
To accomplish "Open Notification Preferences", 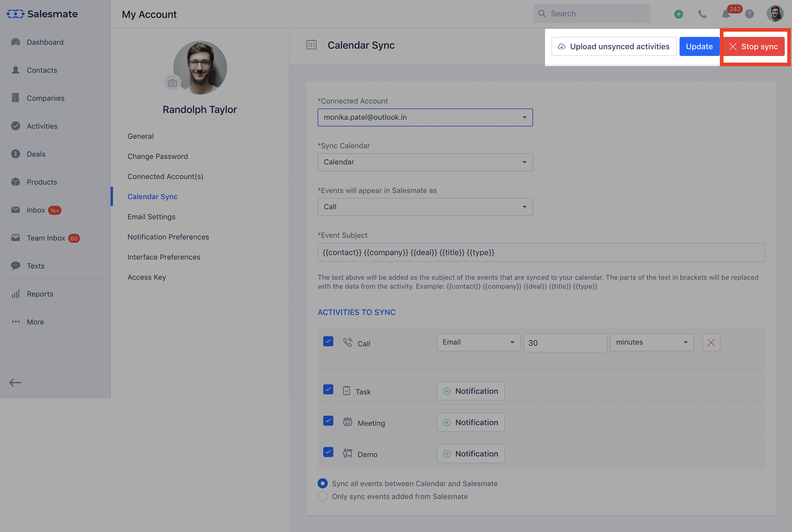I will (x=168, y=237).
